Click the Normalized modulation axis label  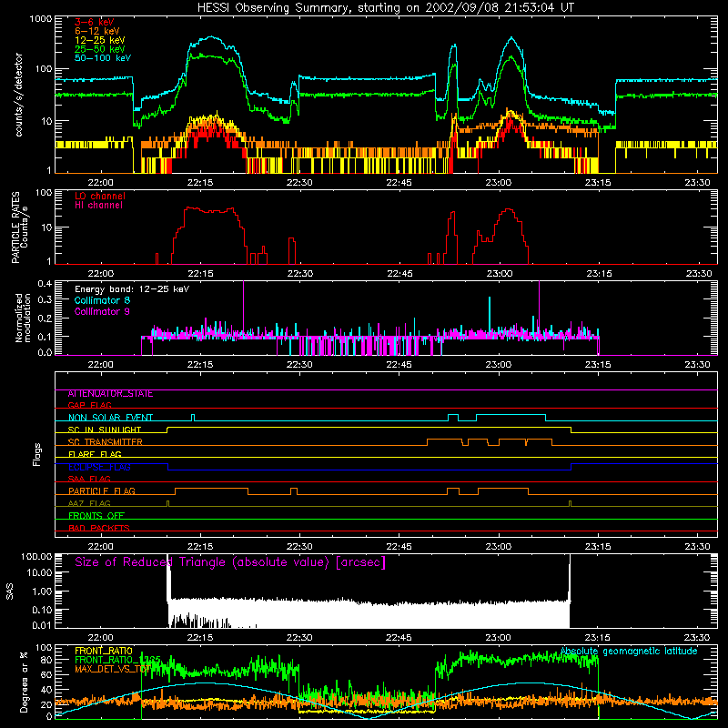[23, 318]
